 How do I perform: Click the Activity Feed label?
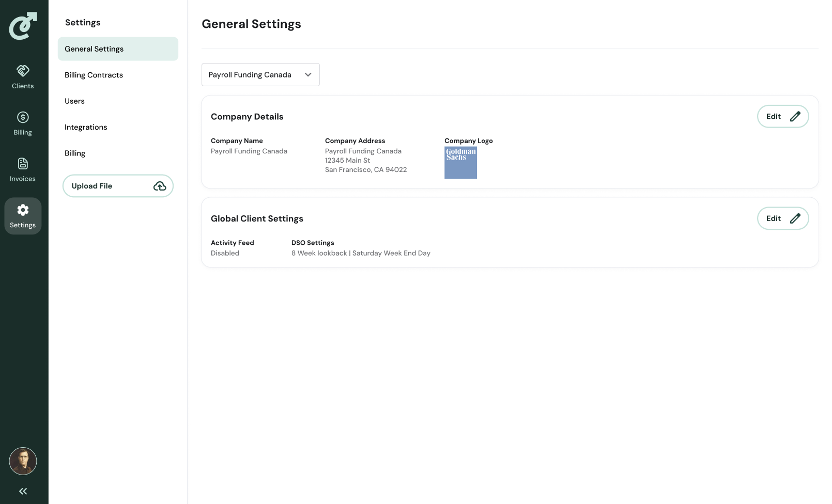tap(233, 243)
